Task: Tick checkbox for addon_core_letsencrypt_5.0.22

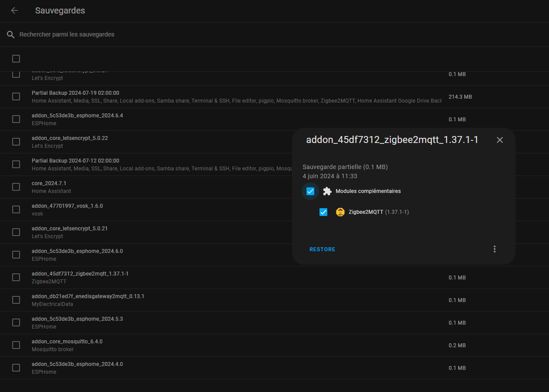Action: [16, 142]
